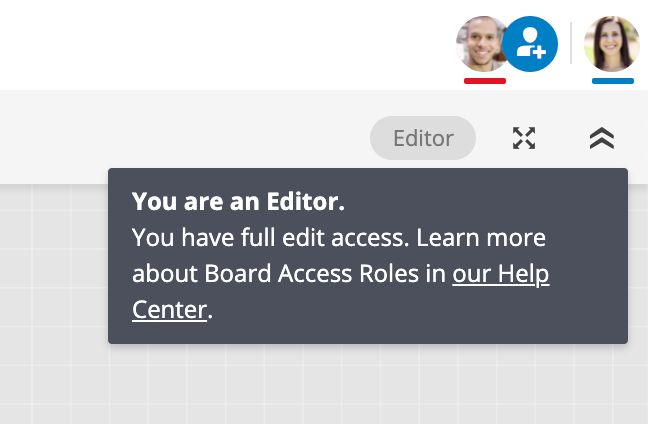Click the gray toolbar strip left of Editor
Screen dimensions: 648x424
[184, 137]
